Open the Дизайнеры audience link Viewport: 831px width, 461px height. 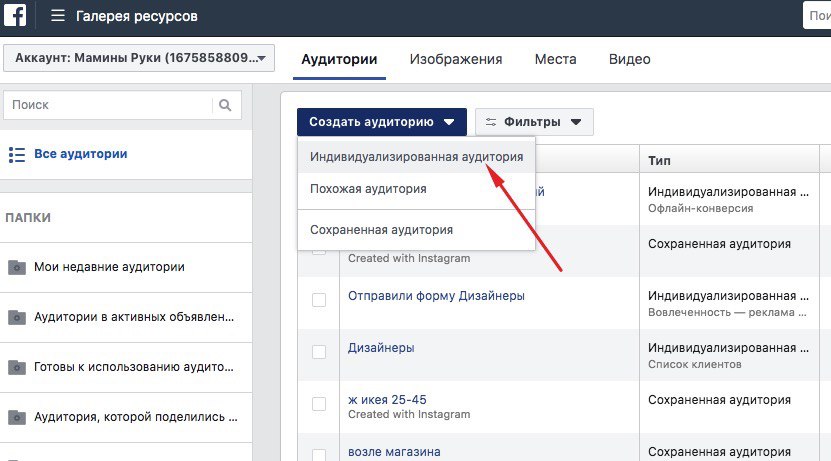pos(381,348)
